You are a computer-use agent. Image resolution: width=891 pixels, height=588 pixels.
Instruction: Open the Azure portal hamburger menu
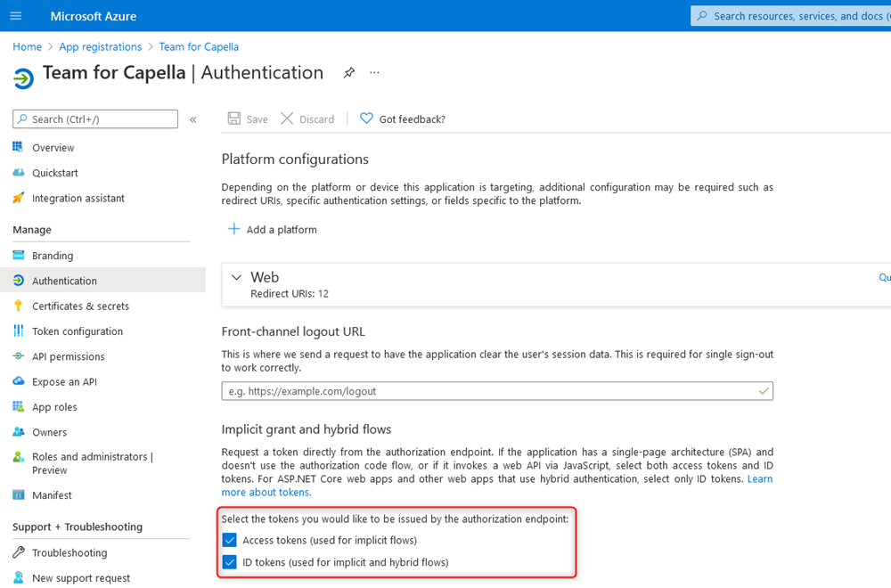(x=13, y=15)
